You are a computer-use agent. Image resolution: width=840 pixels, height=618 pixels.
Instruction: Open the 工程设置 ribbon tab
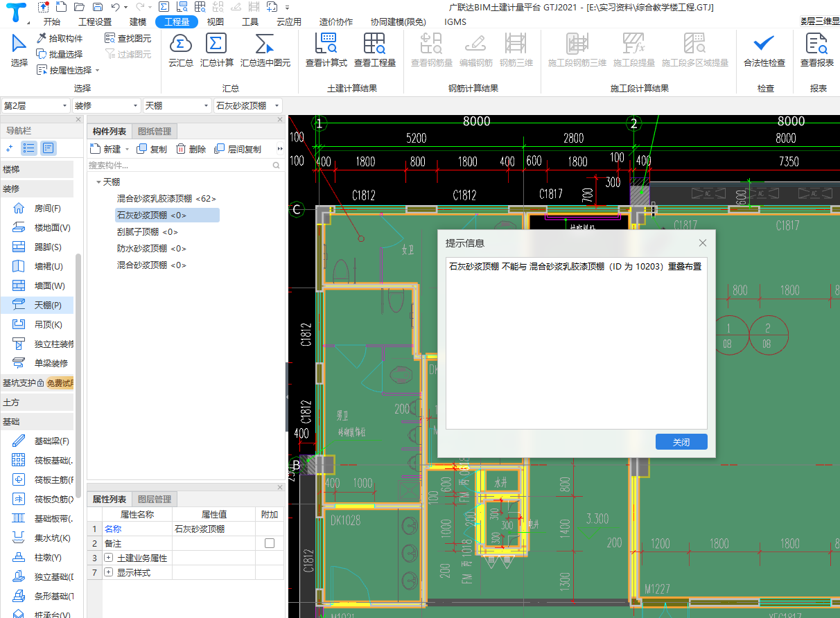click(95, 21)
